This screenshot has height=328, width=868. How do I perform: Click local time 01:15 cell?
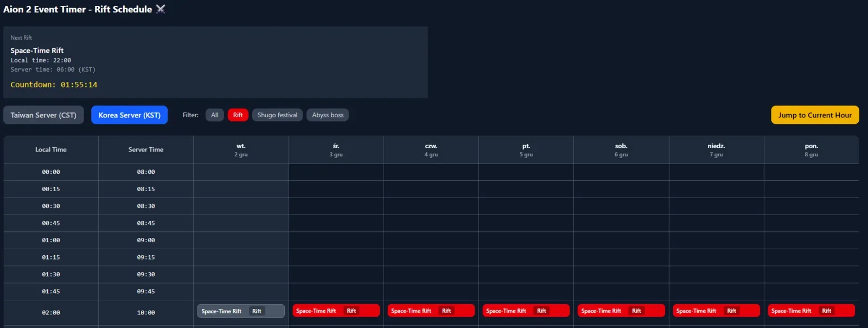tap(51, 257)
